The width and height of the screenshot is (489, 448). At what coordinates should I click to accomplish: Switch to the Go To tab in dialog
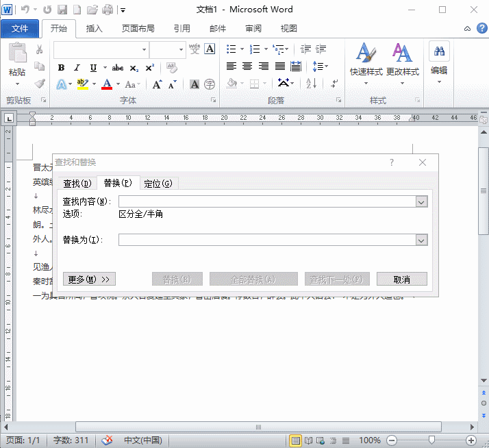158,184
